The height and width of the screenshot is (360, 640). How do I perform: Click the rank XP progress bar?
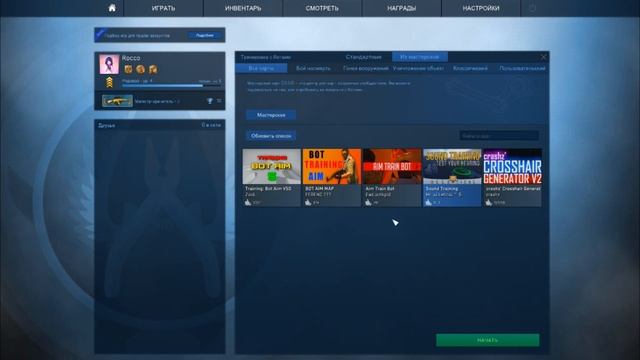[172, 86]
